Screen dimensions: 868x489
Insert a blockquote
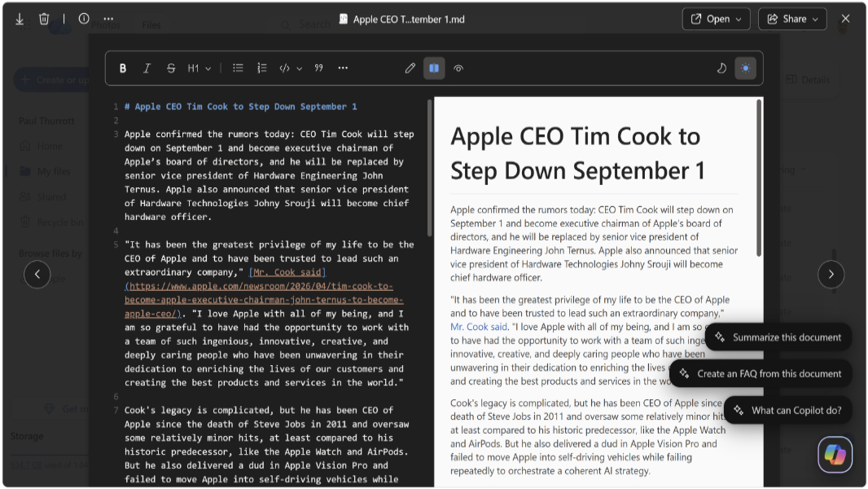(x=318, y=68)
